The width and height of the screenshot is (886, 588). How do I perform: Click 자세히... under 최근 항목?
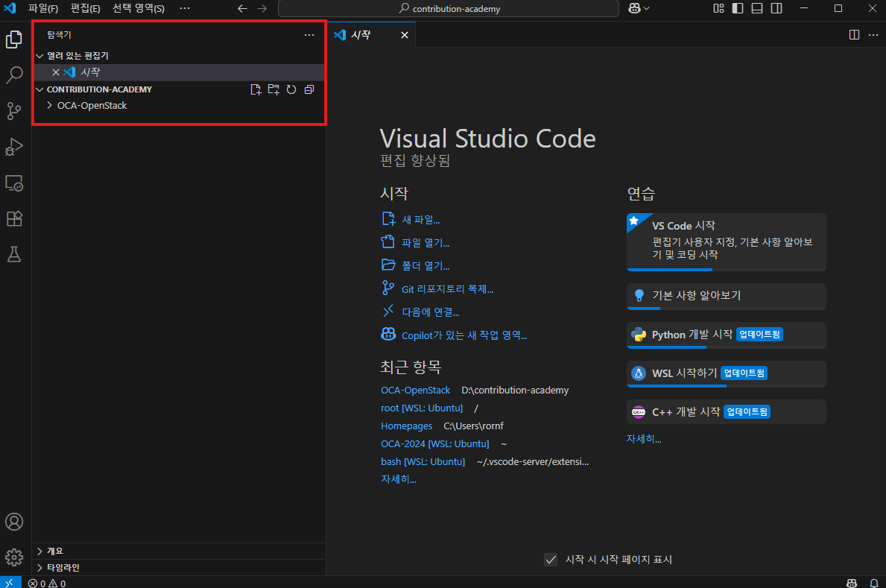point(399,479)
